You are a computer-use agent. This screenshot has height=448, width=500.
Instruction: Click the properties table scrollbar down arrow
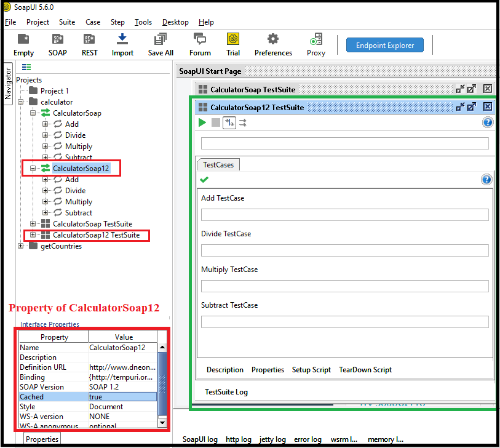click(162, 423)
